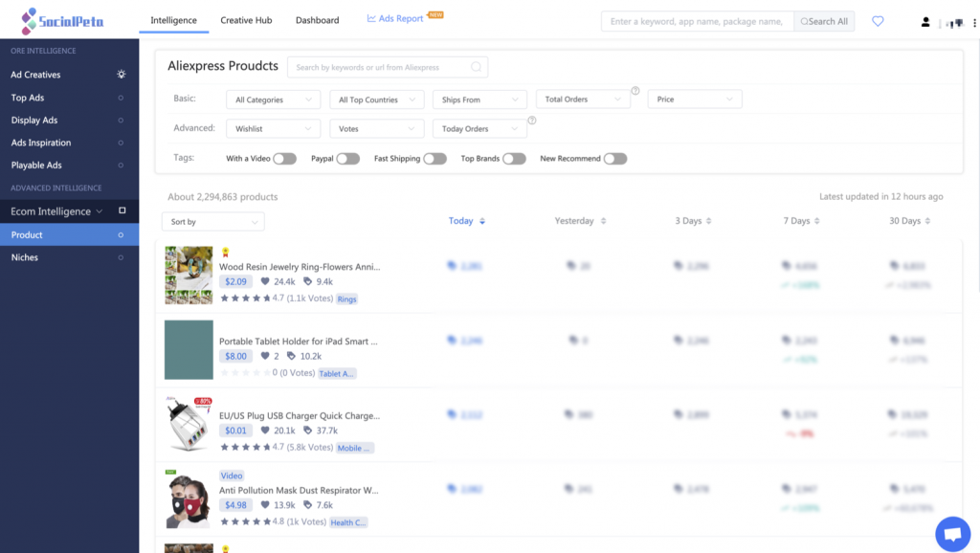
Task: Open the user account profile icon
Action: tap(925, 22)
